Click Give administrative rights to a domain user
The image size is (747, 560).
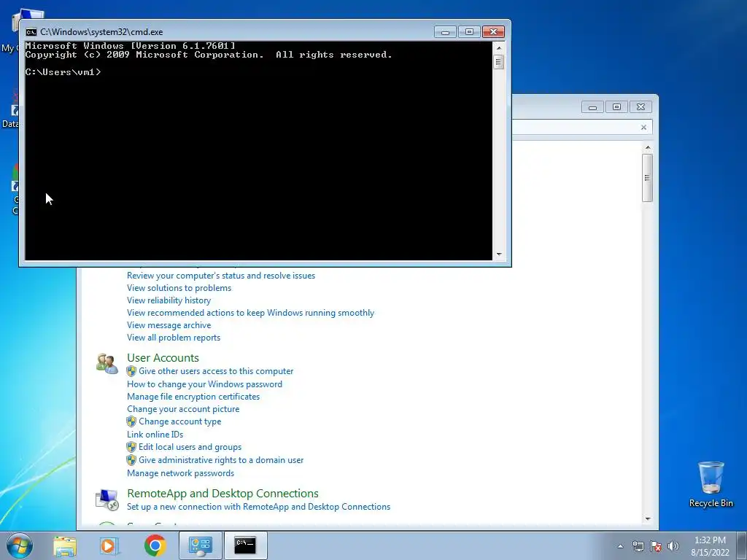point(221,460)
